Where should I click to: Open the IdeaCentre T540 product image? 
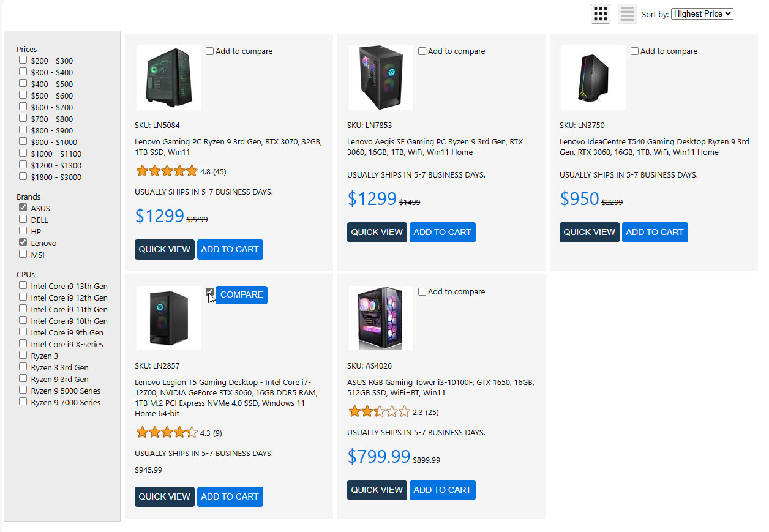[x=593, y=77]
